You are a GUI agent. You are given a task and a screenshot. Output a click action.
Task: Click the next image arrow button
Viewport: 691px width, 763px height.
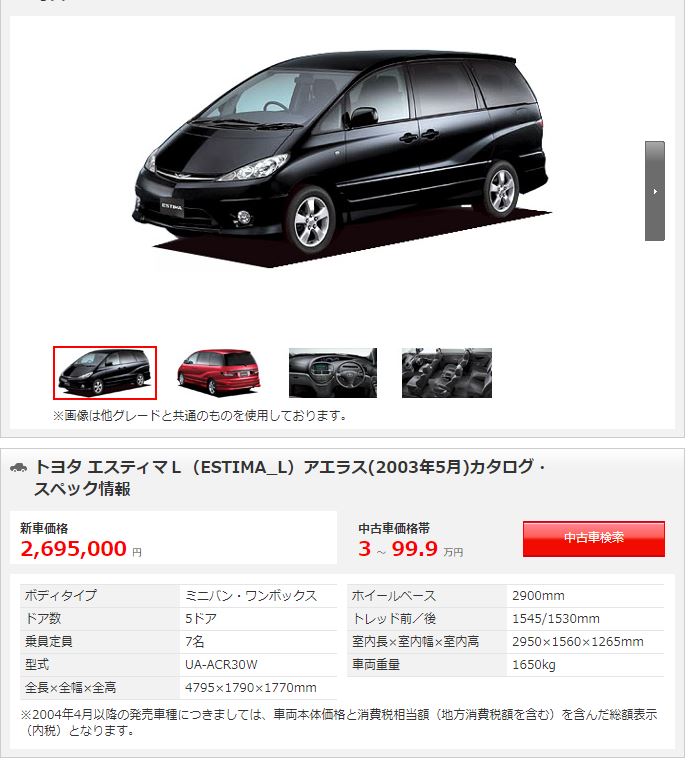pos(655,191)
